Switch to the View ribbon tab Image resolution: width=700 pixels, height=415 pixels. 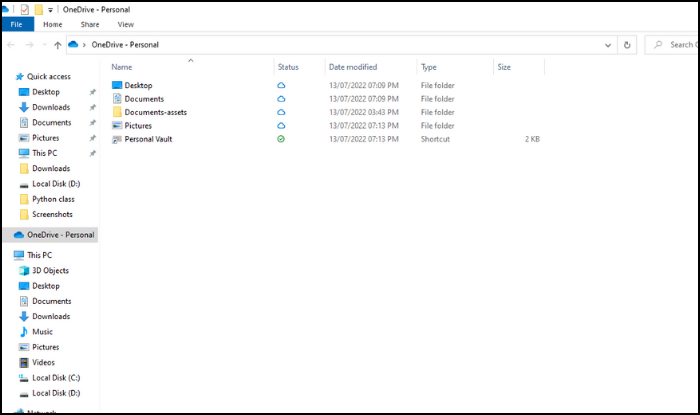pos(125,24)
